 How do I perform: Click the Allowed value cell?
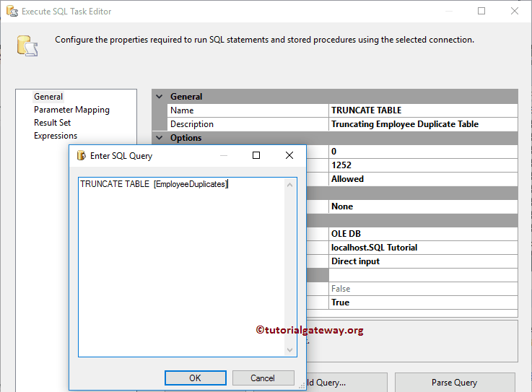tap(423, 179)
